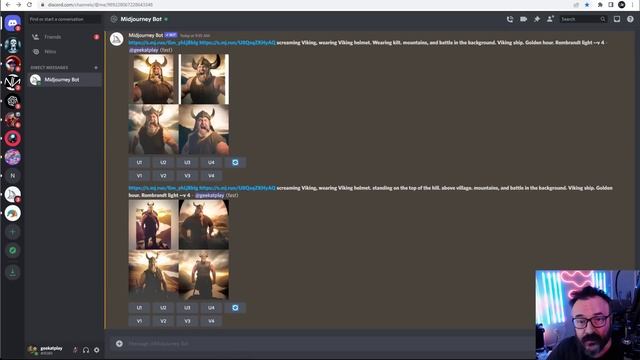The height and width of the screenshot is (360, 640).
Task: Click V2 under second Viking grid
Action: pyautogui.click(x=163, y=321)
